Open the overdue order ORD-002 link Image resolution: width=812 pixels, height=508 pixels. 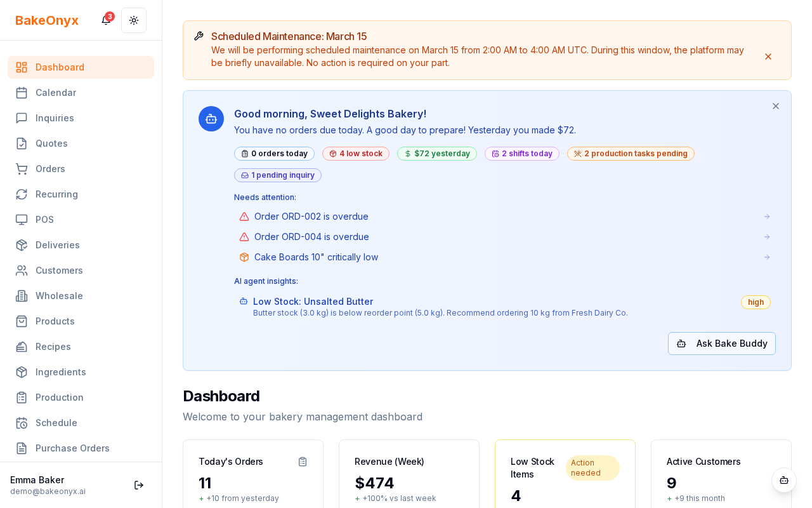tap(311, 217)
